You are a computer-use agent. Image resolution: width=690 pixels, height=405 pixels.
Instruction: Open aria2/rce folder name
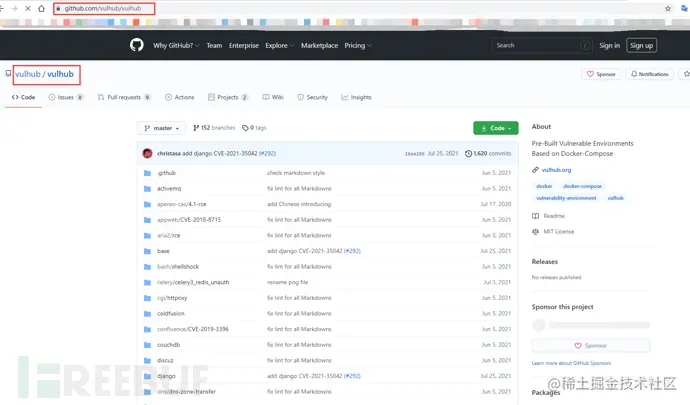click(x=169, y=236)
